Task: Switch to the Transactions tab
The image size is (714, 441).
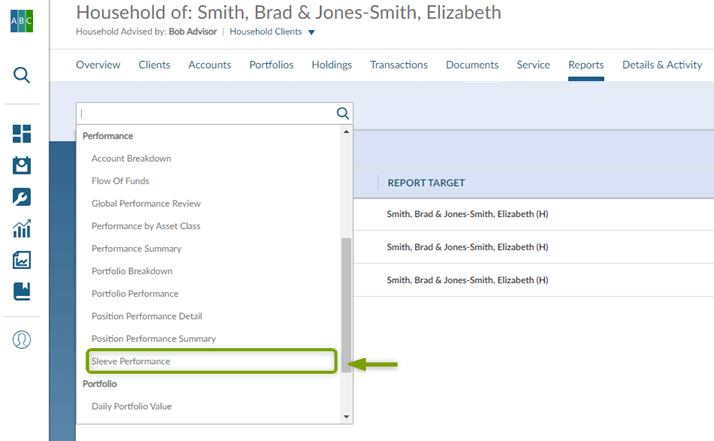Action: 398,65
